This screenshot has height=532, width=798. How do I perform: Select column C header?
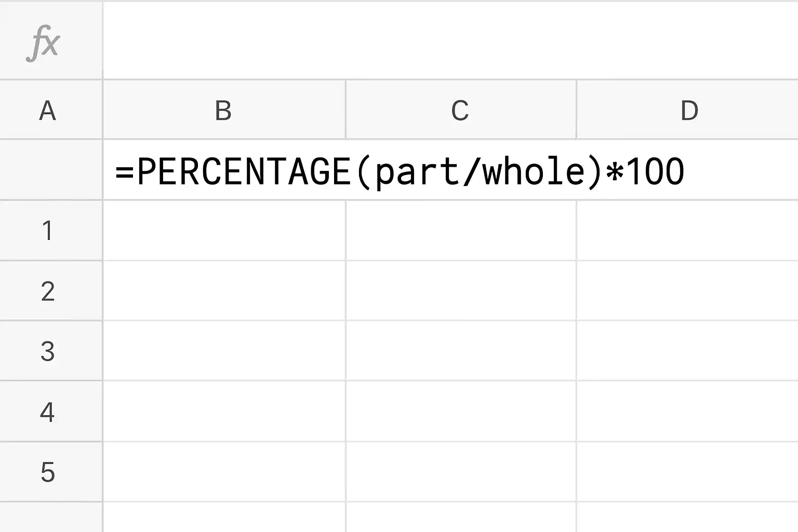pyautogui.click(x=460, y=110)
